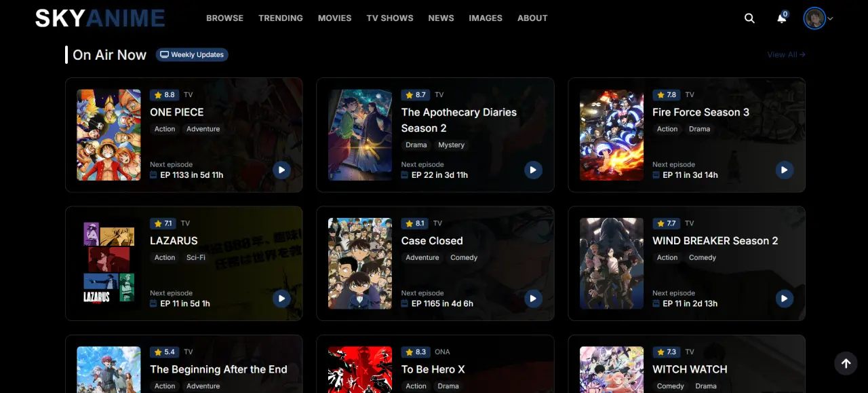Click "EP 11 in 3d 14h" text
868x393 pixels.
690,175
